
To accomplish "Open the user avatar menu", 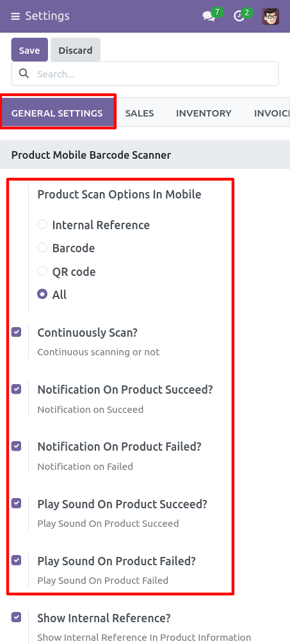I will tap(271, 17).
